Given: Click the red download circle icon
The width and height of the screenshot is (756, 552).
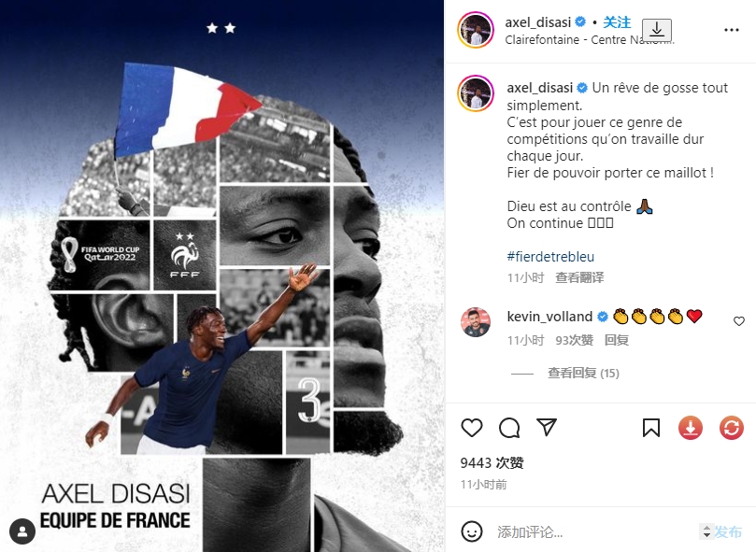Looking at the screenshot, I should [x=691, y=428].
